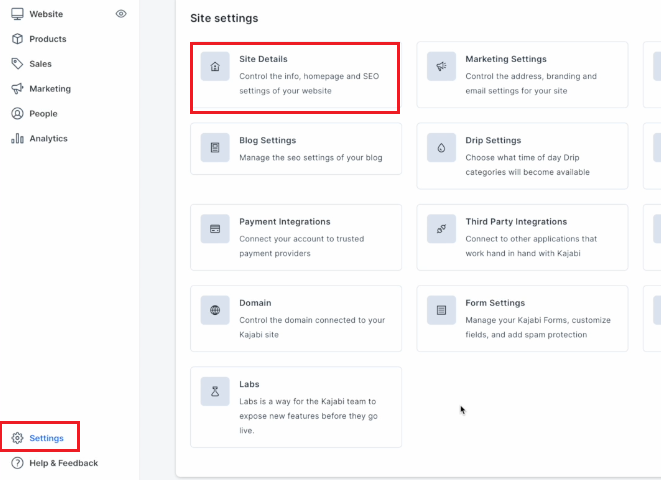Click the Labs flask icon
This screenshot has height=480, width=661.
point(215,392)
